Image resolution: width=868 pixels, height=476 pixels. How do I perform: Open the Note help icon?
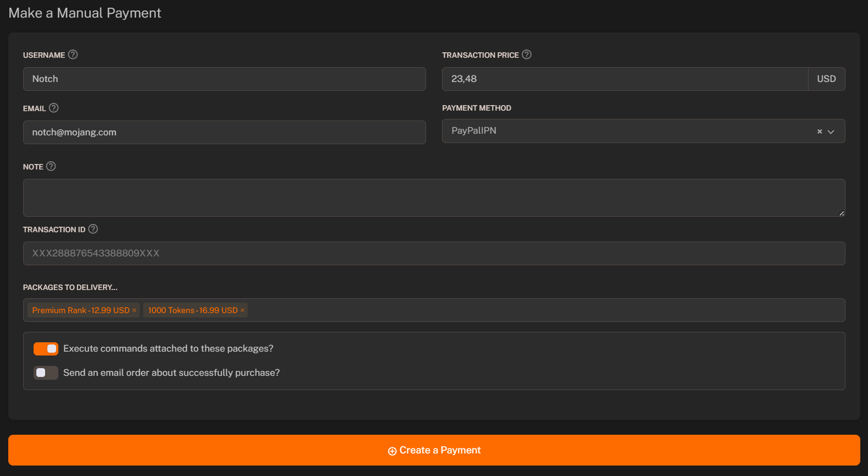(x=51, y=166)
